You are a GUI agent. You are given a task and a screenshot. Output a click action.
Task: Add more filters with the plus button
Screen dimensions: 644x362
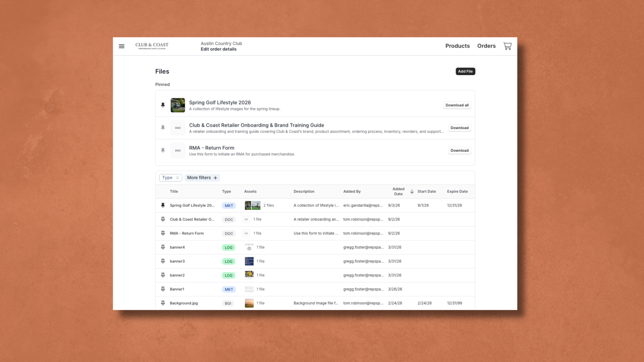(215, 178)
